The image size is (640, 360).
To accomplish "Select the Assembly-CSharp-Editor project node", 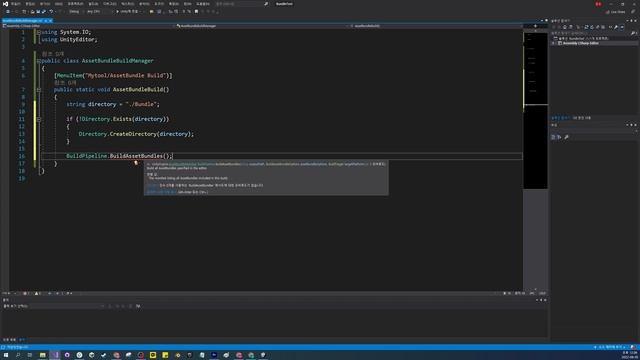I will point(581,43).
